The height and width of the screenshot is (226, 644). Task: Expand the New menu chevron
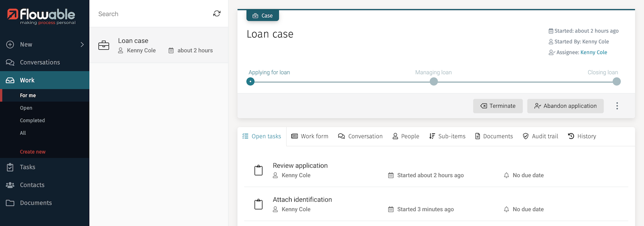(x=82, y=44)
